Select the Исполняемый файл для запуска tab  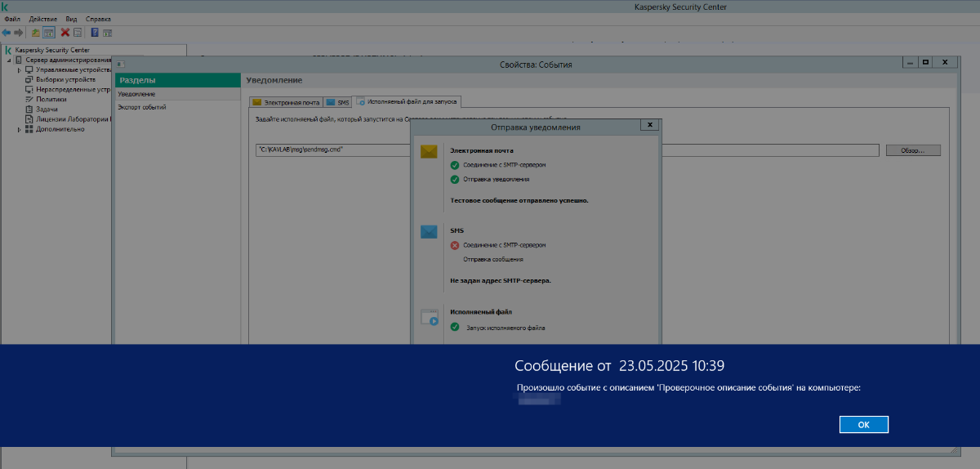408,102
